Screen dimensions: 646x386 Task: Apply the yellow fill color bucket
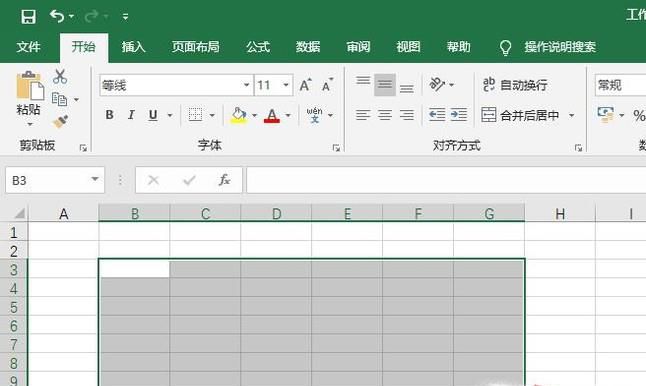tap(239, 115)
